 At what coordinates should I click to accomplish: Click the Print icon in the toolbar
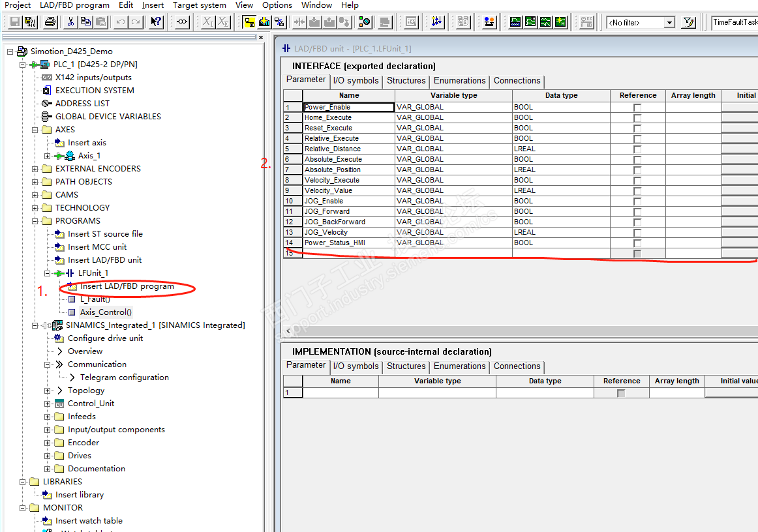(50, 22)
